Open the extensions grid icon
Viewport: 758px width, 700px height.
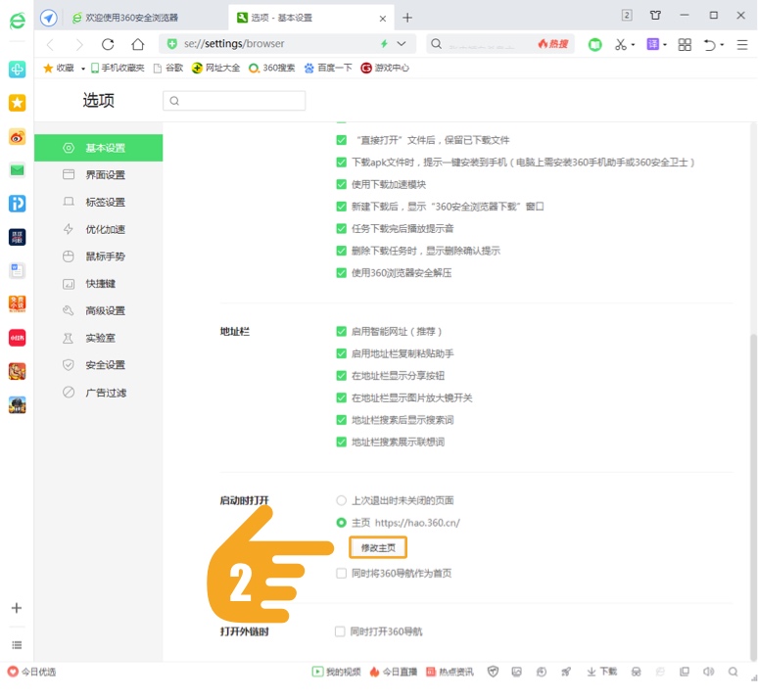click(x=685, y=44)
